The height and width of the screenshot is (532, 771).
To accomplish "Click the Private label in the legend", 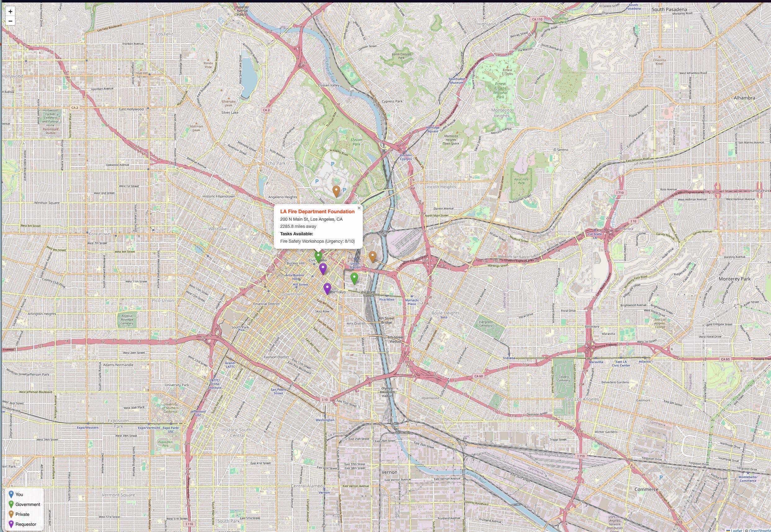I will 22,514.
